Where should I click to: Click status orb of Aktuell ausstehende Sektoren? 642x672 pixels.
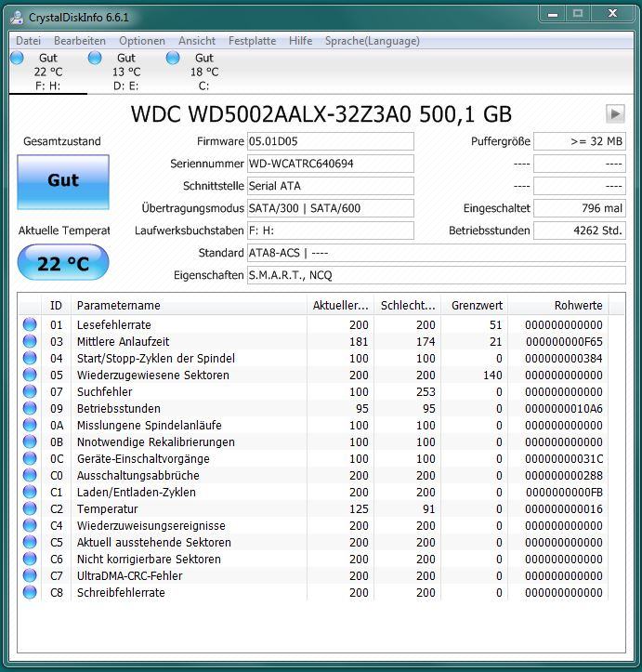(30, 542)
